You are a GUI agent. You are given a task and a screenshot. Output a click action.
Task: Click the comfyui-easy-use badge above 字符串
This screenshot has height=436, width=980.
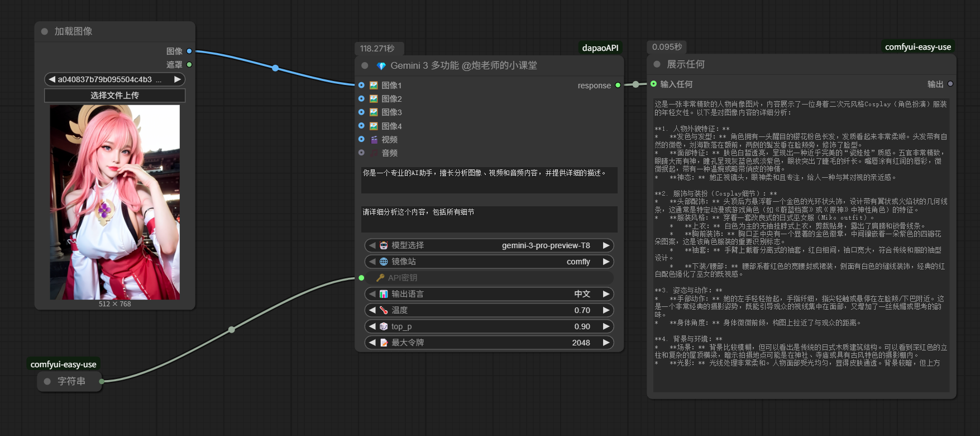point(64,364)
